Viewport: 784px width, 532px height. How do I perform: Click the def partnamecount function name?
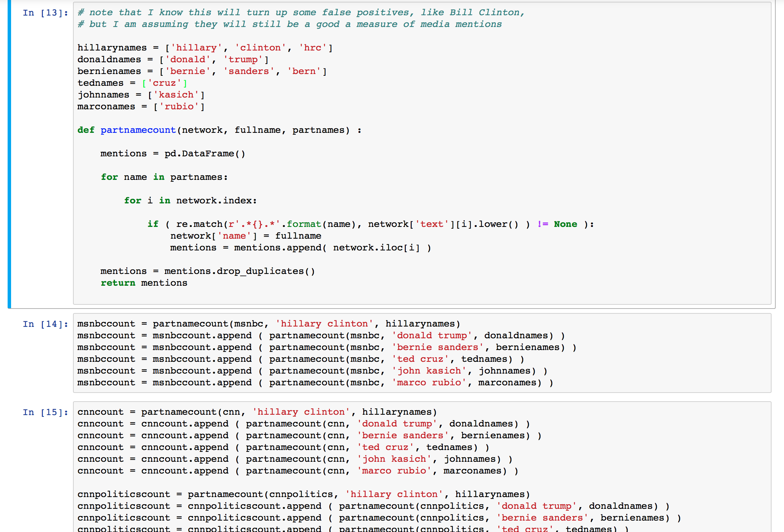click(138, 130)
